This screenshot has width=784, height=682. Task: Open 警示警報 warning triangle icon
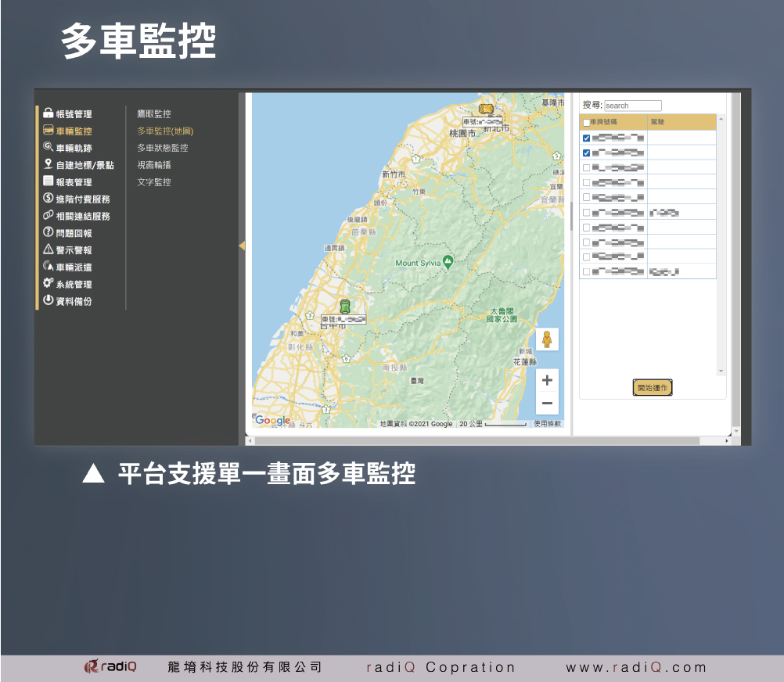(x=48, y=250)
